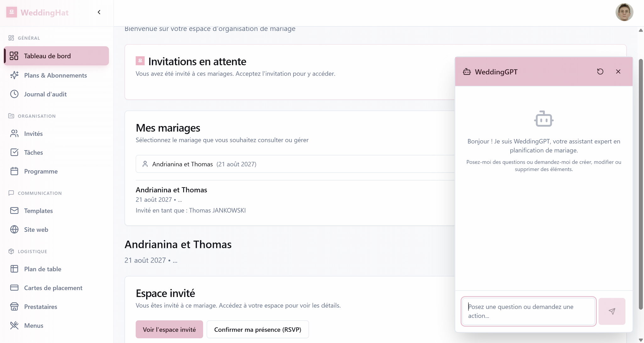Select Prestataires in the sidebar
The height and width of the screenshot is (343, 644).
41,307
